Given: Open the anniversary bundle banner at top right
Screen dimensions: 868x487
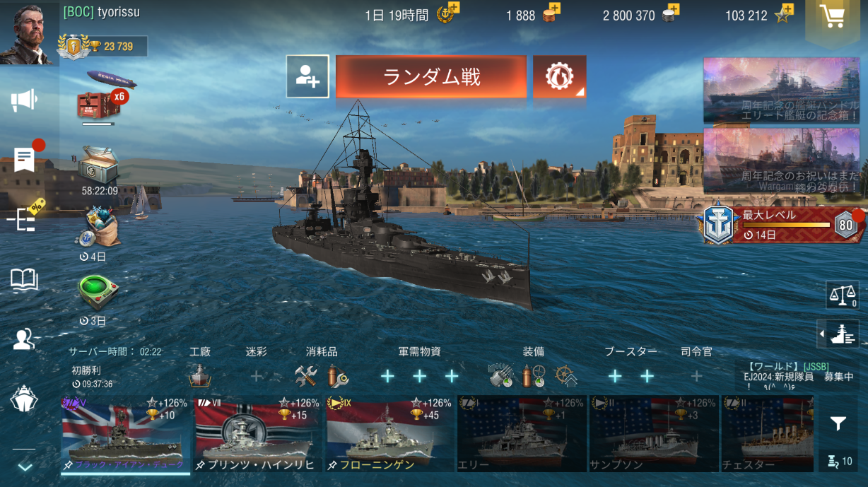Looking at the screenshot, I should (x=781, y=90).
